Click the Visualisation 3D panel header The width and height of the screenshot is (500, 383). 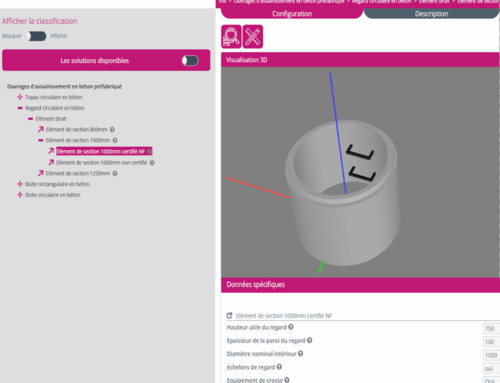click(360, 60)
